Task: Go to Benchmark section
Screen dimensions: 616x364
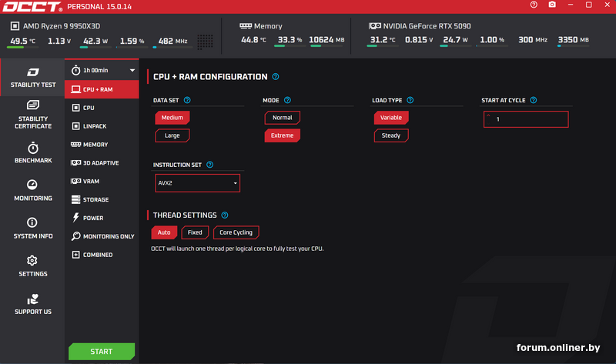Action: click(x=33, y=153)
